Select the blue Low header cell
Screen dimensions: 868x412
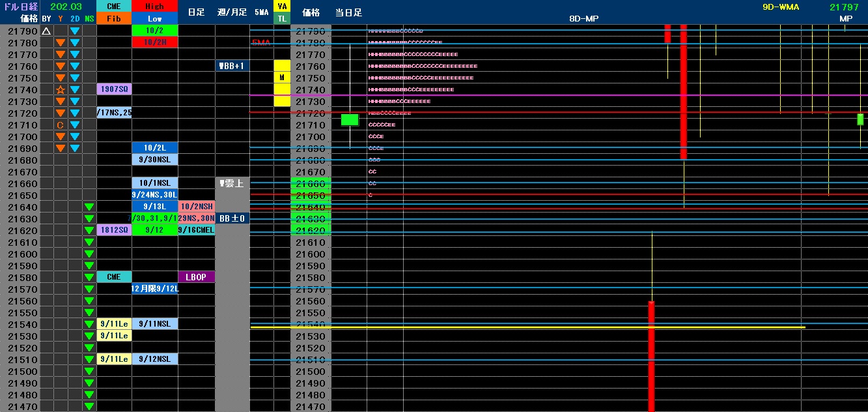[x=154, y=19]
